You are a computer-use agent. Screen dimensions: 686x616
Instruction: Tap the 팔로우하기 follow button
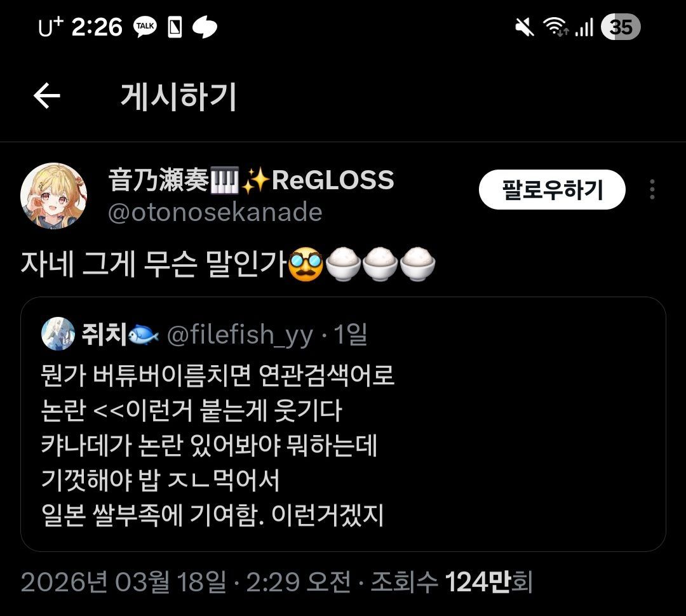tap(552, 189)
